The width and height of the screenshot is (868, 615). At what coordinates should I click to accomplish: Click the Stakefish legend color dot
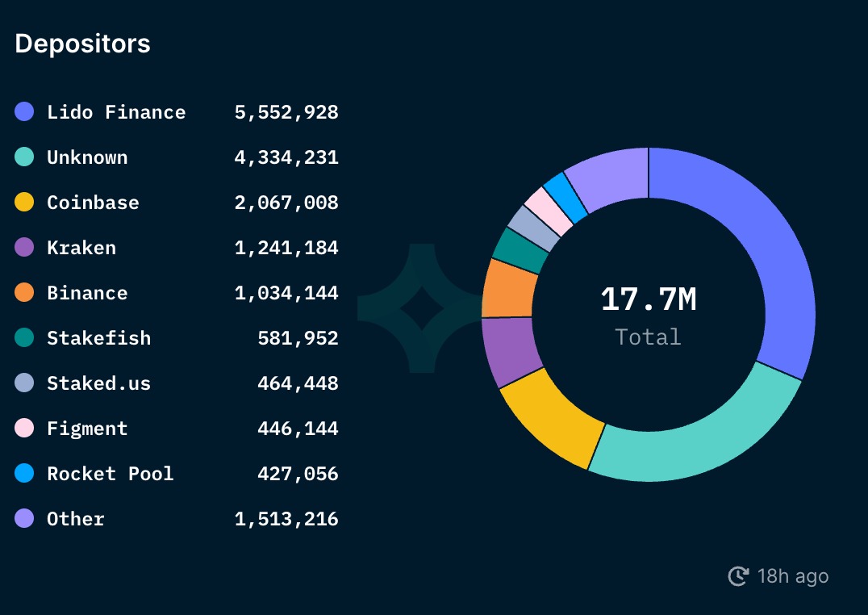pyautogui.click(x=24, y=337)
